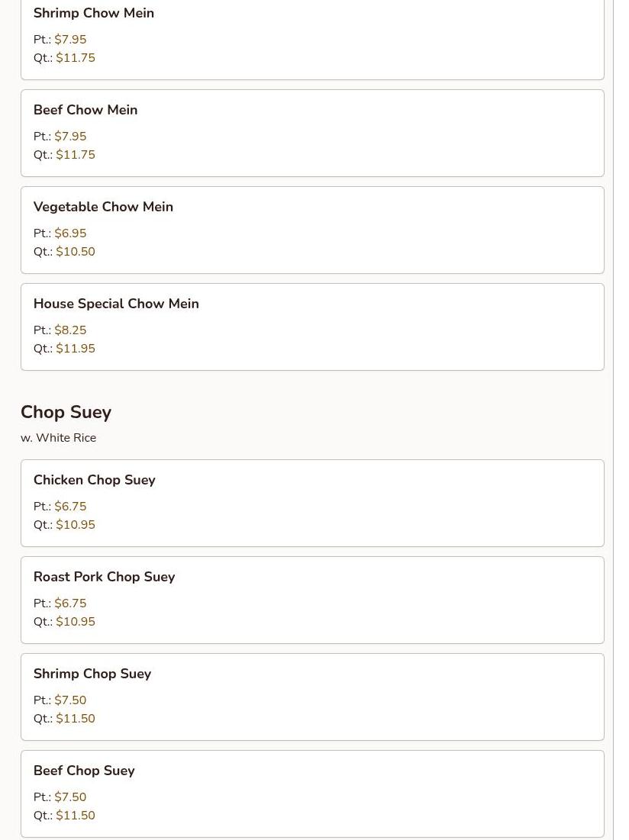Click Vegetable Chow Mein quart price $10.50
Image resolution: width=629 pixels, height=840 pixels.
click(75, 252)
